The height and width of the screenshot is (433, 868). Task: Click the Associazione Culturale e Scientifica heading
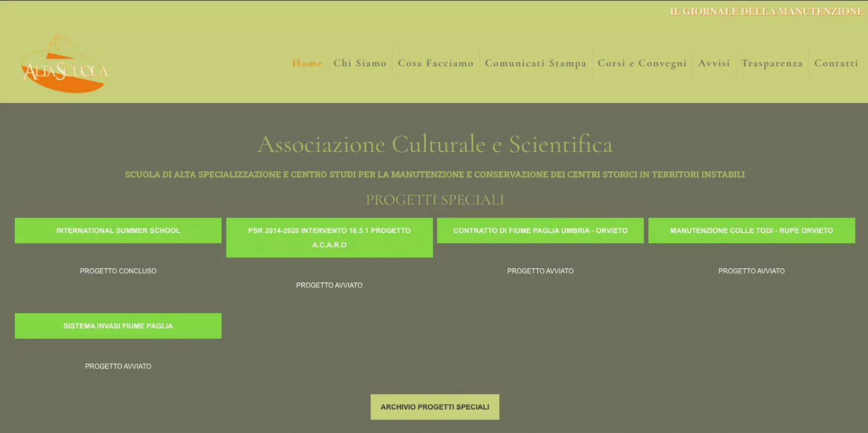pyautogui.click(x=435, y=144)
